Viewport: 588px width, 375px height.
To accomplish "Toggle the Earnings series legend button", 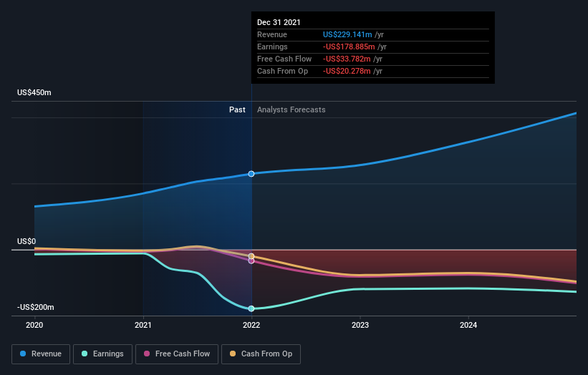I will [x=102, y=354].
